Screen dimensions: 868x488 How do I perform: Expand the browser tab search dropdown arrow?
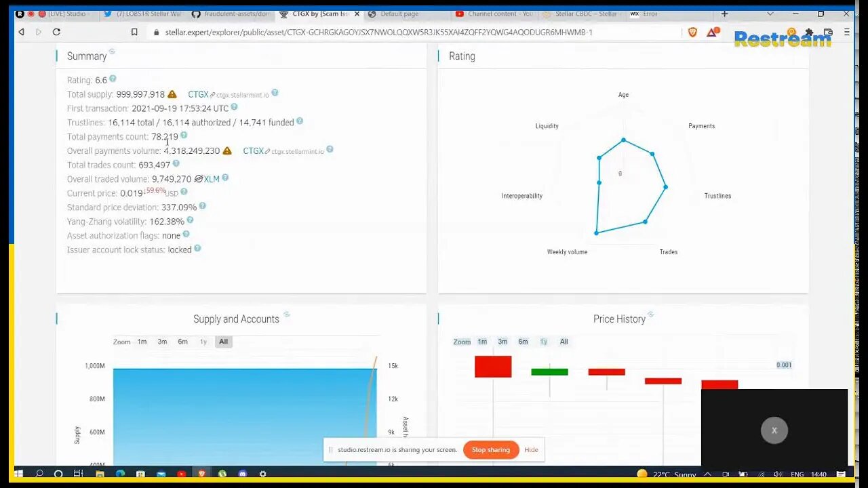point(770,14)
